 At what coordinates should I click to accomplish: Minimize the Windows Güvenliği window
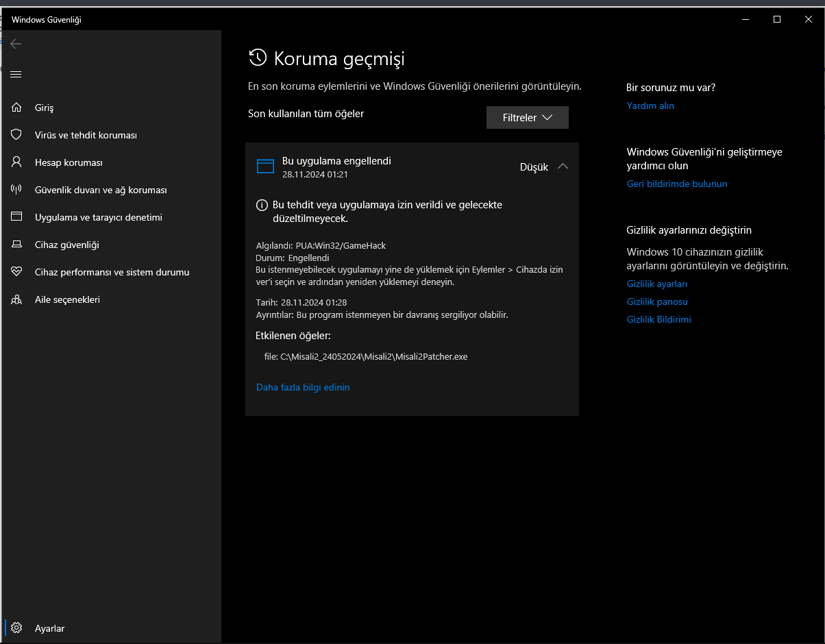(746, 19)
